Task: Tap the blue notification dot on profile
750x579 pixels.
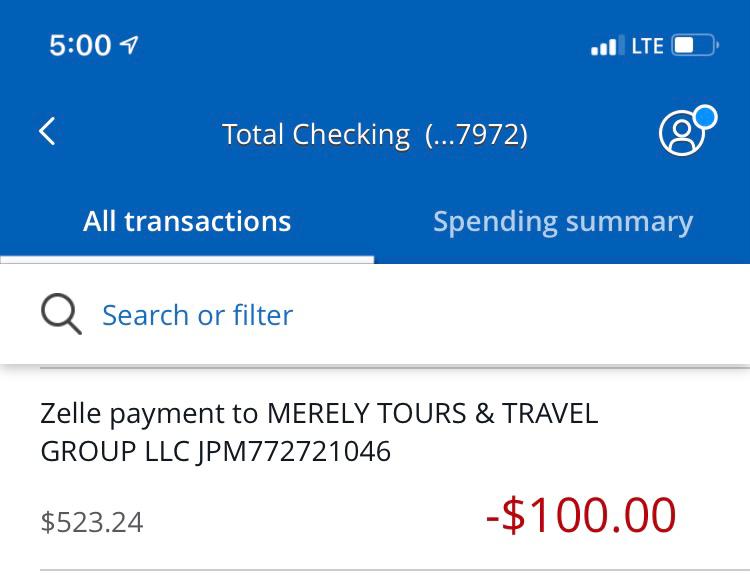Action: pos(706,117)
